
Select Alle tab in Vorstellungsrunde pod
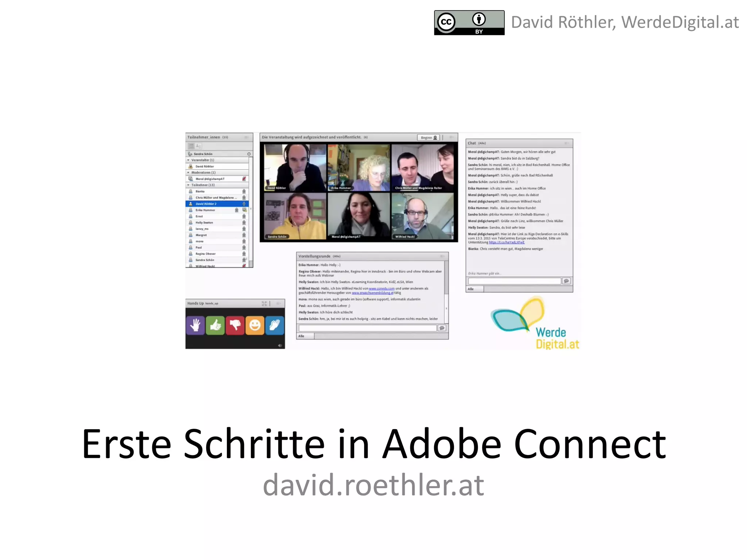tap(305, 336)
